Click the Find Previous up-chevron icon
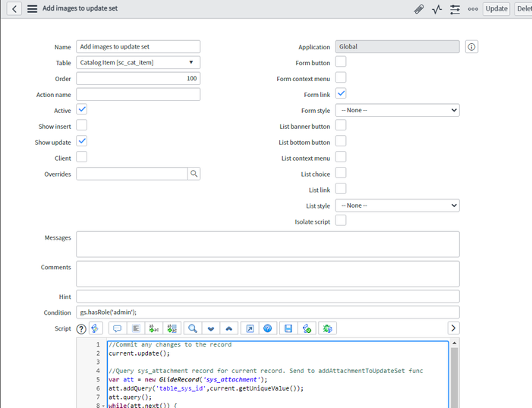Viewport: 532px width, 408px height. pyautogui.click(x=229, y=328)
